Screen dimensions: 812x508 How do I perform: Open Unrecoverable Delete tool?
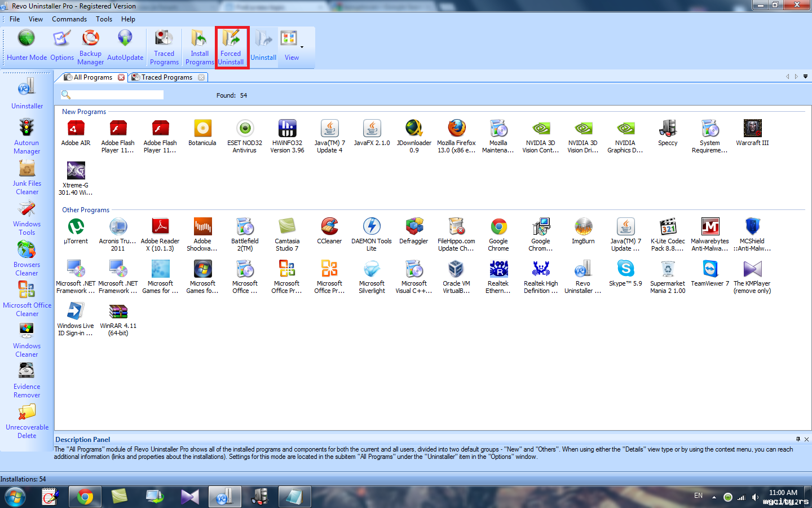click(x=27, y=421)
